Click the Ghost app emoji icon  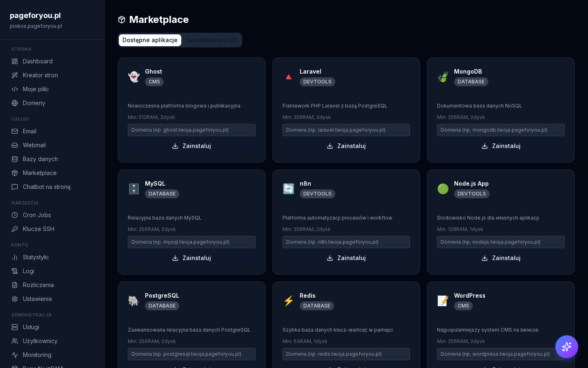point(134,77)
